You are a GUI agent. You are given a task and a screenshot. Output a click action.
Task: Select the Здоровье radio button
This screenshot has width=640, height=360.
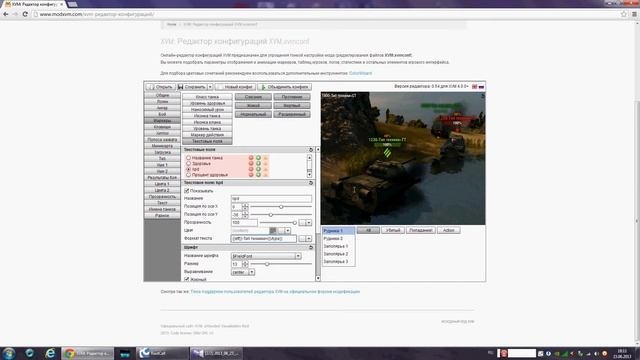188,163
